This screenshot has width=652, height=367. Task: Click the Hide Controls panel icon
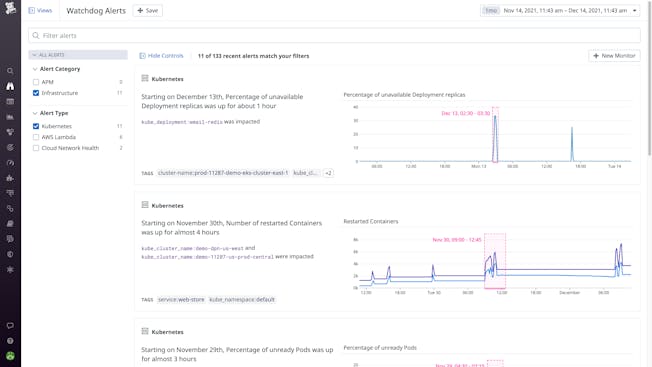142,56
